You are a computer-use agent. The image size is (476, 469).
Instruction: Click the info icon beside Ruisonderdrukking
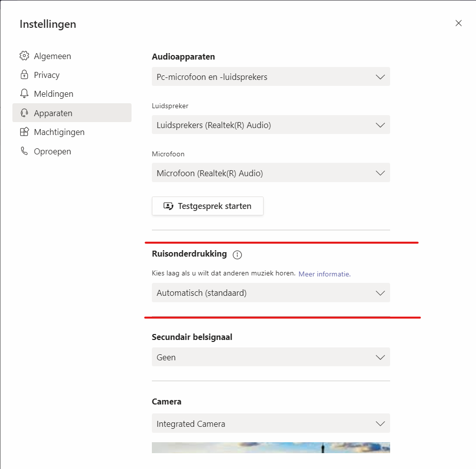(x=237, y=255)
